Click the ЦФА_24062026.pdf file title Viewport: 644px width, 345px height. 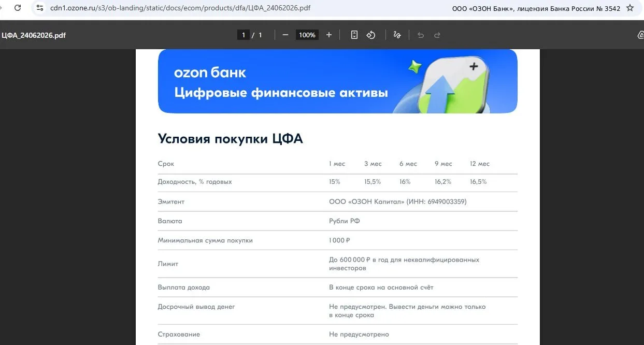click(x=34, y=35)
